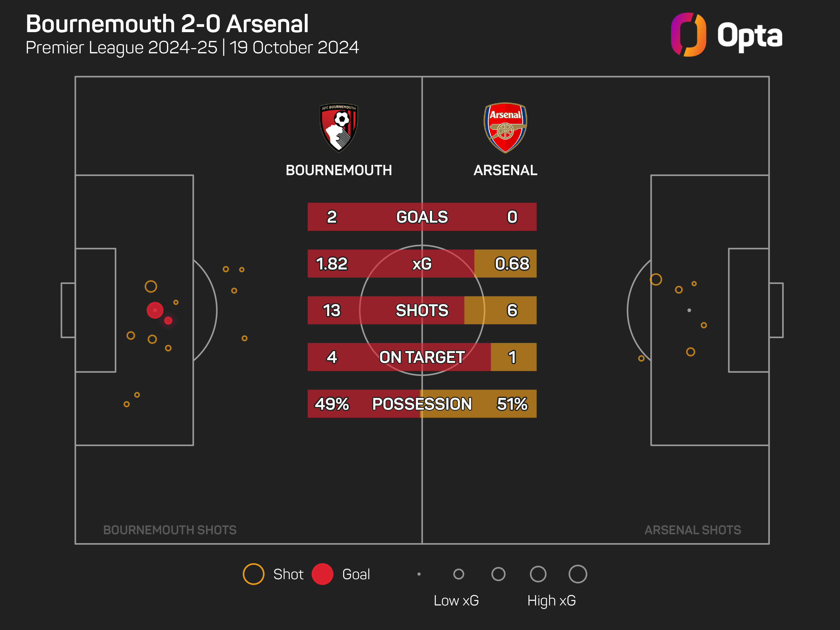Click the red Goal legend circle
The image size is (840, 630).
pos(322,574)
